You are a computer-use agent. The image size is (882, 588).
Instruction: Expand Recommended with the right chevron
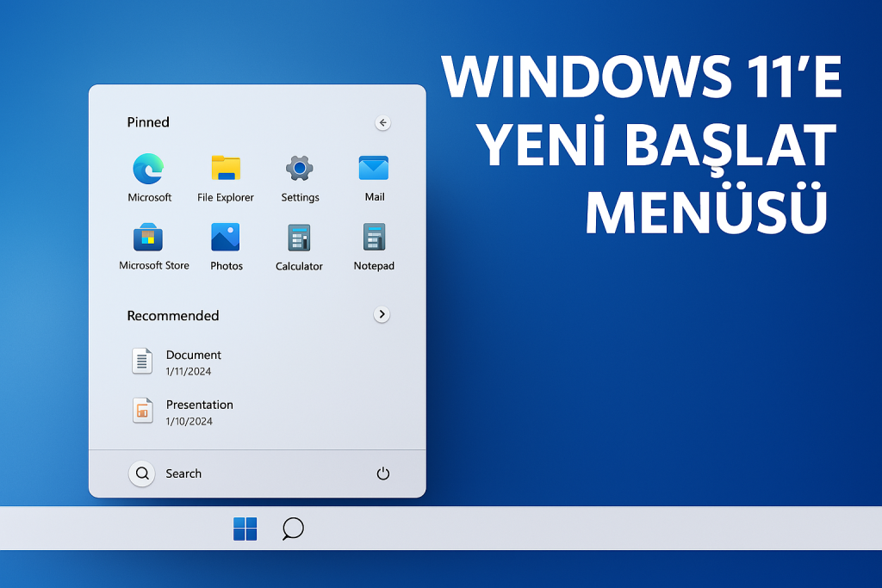click(x=382, y=315)
